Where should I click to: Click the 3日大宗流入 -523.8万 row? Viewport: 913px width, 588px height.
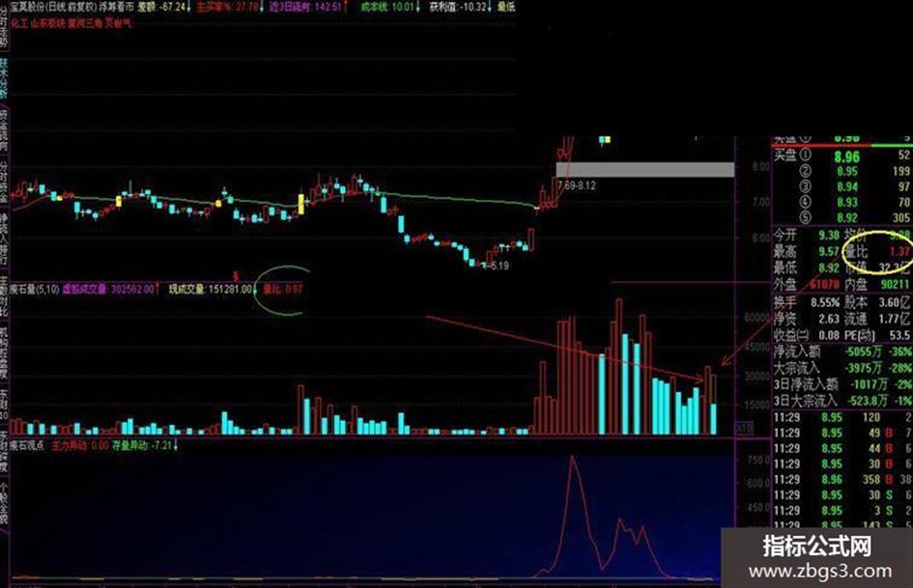[842, 401]
